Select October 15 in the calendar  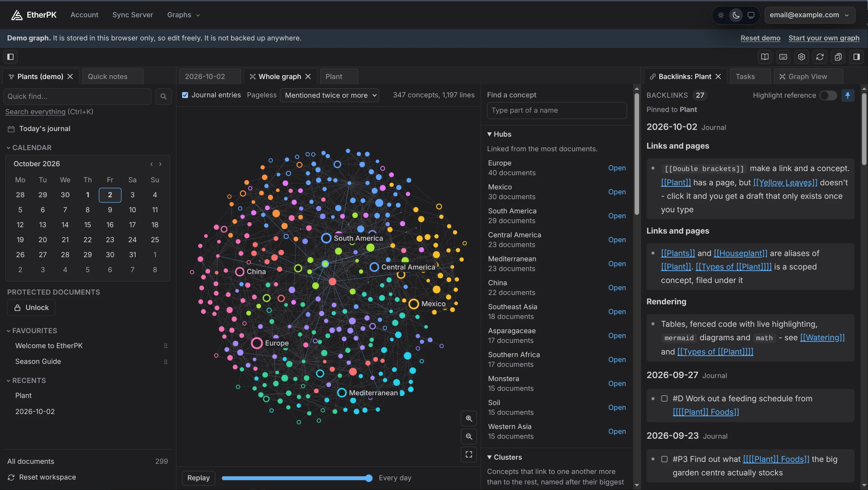(87, 225)
